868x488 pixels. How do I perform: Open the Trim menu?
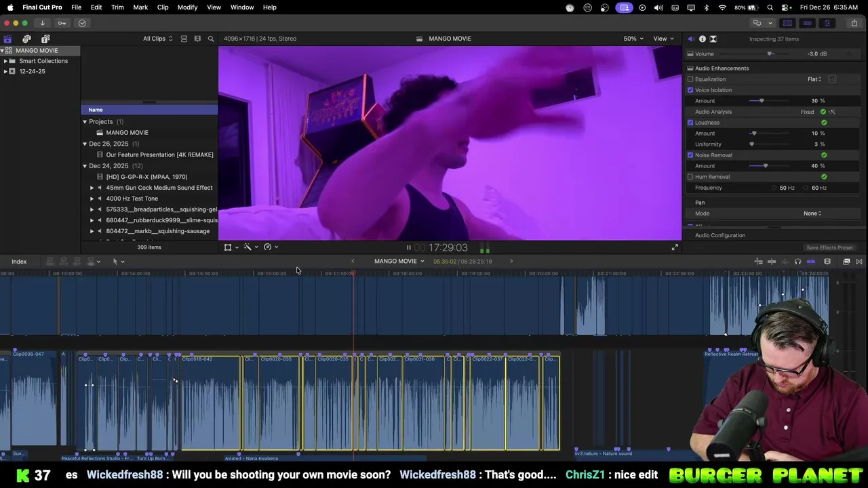point(117,7)
